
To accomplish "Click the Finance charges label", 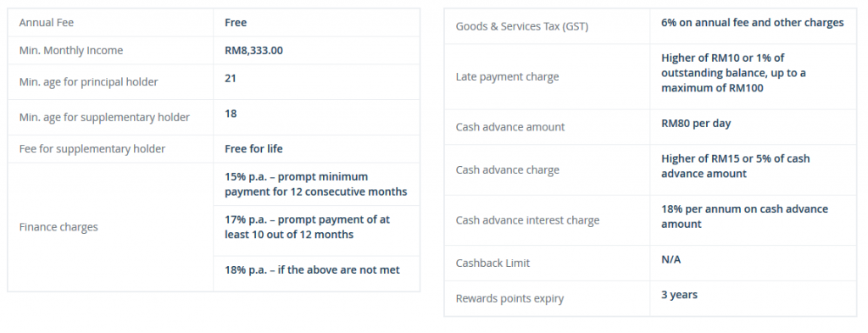I will (58, 227).
